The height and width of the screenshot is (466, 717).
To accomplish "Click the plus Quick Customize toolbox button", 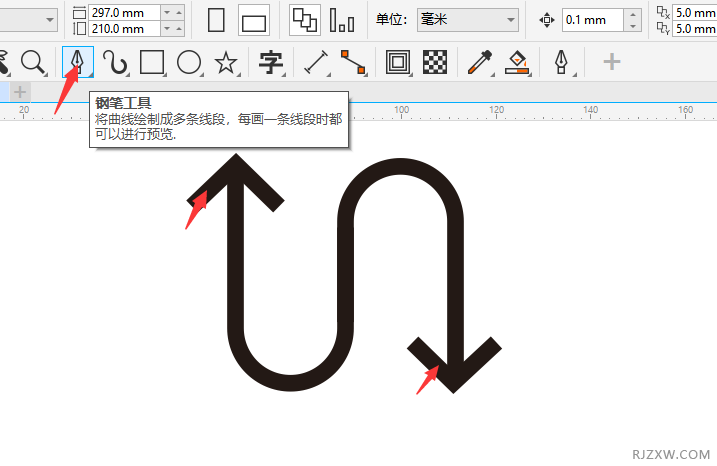I will [611, 61].
